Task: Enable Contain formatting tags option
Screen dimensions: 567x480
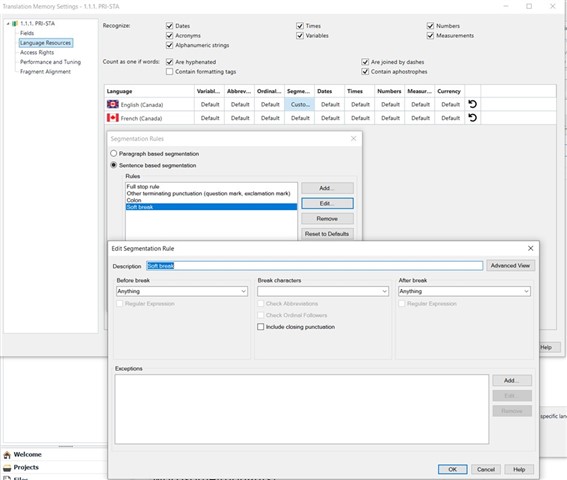Action: click(169, 72)
